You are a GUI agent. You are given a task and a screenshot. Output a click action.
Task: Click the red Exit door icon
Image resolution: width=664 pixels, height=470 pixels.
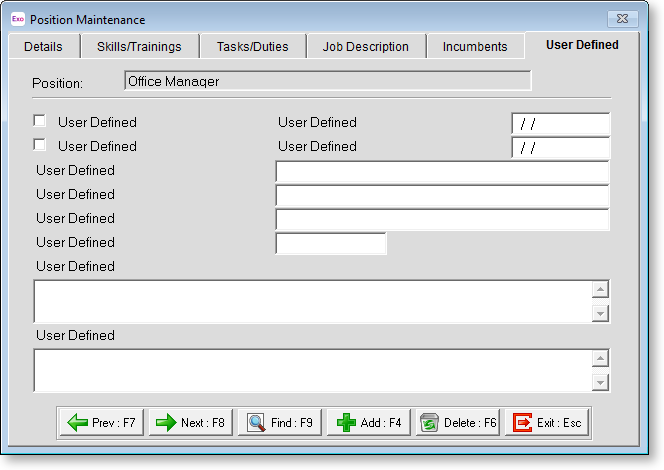[522, 423]
